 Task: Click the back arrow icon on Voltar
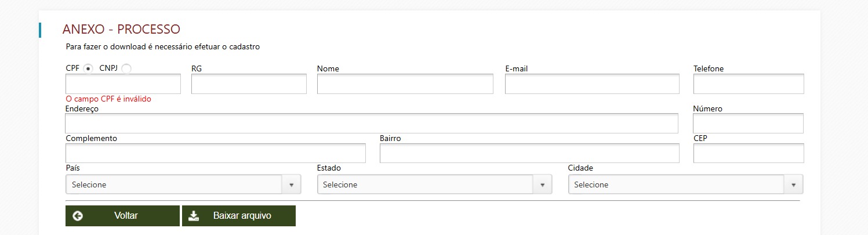78,216
